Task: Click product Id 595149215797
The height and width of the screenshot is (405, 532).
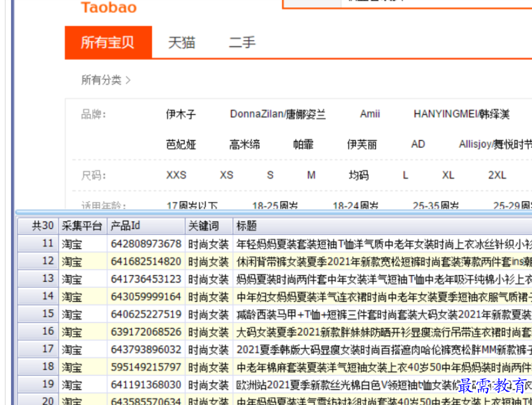Action: click(146, 367)
